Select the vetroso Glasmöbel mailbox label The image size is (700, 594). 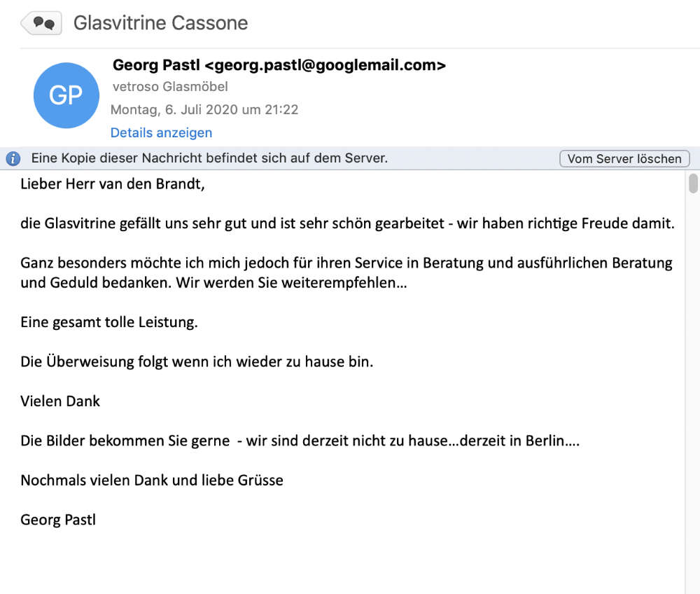click(170, 87)
